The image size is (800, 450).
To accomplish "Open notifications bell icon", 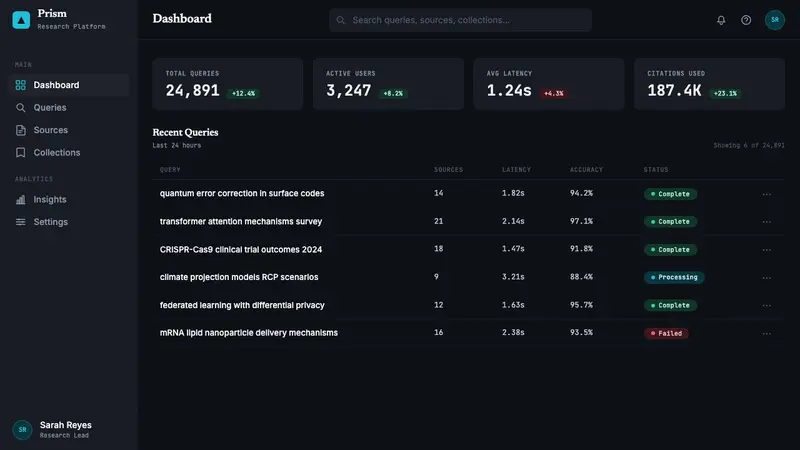I will click(x=721, y=20).
